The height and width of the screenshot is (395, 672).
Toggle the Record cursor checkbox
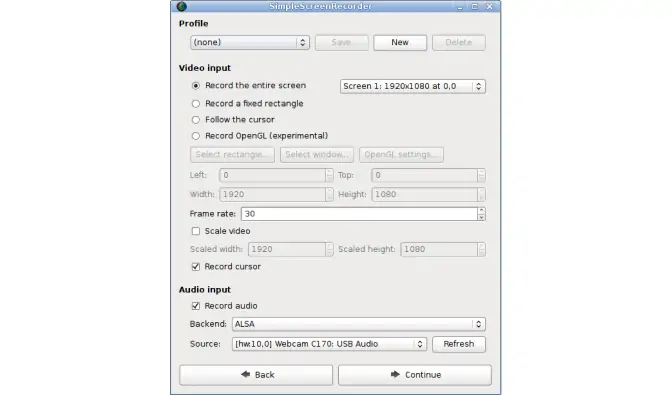[195, 267]
